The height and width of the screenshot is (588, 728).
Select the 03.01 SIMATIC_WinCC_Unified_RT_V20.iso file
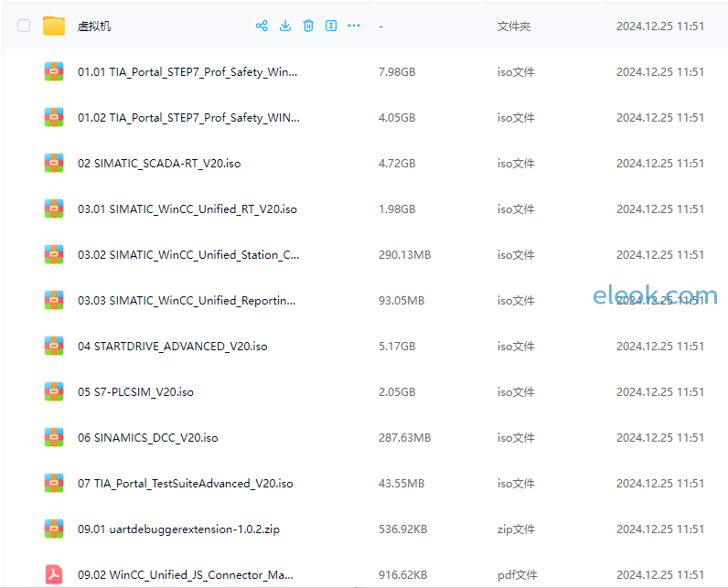[x=187, y=209]
